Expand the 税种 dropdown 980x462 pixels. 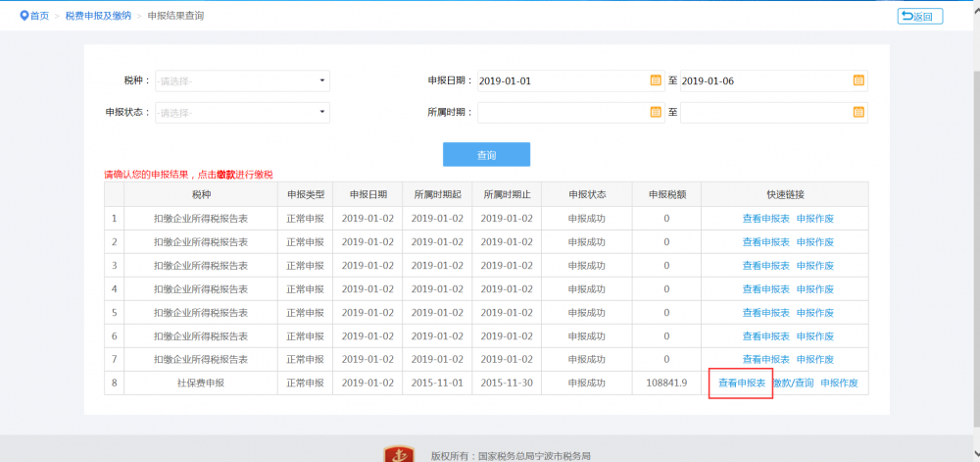[322, 81]
